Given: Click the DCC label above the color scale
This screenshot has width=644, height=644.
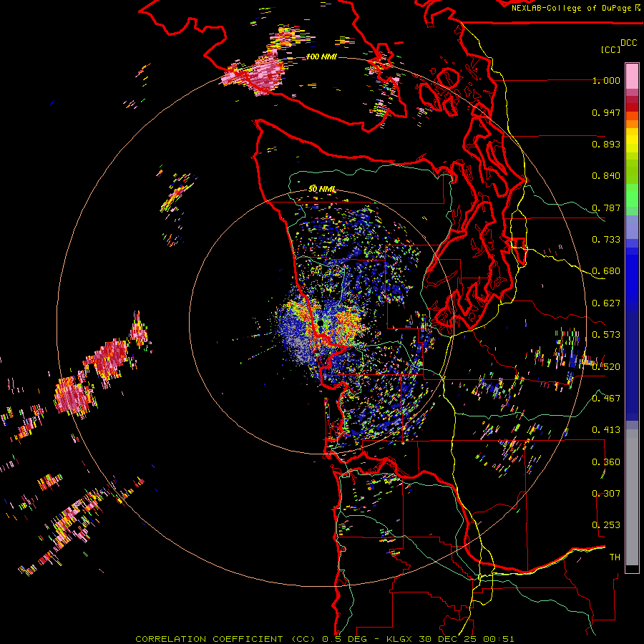Looking at the screenshot, I should click(628, 43).
